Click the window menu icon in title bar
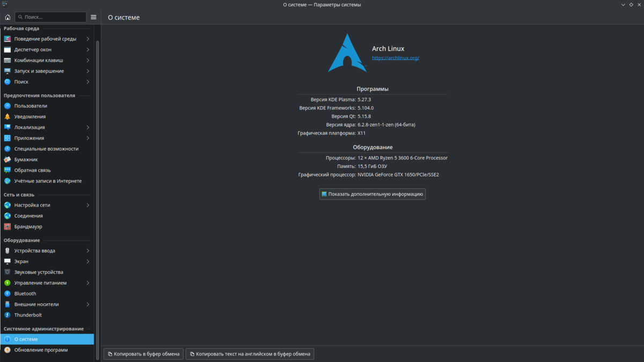 (x=5, y=4)
